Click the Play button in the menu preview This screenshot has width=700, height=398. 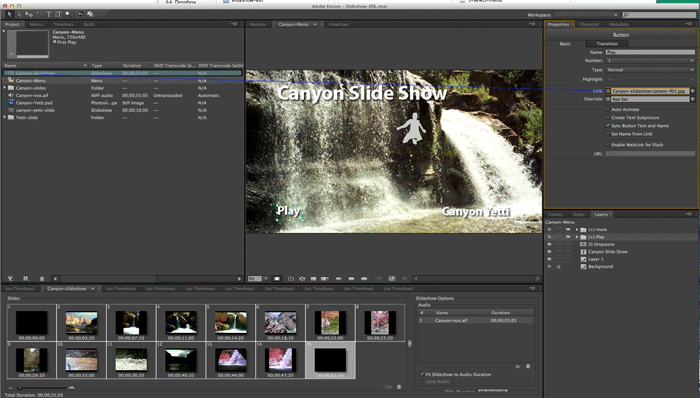point(288,211)
